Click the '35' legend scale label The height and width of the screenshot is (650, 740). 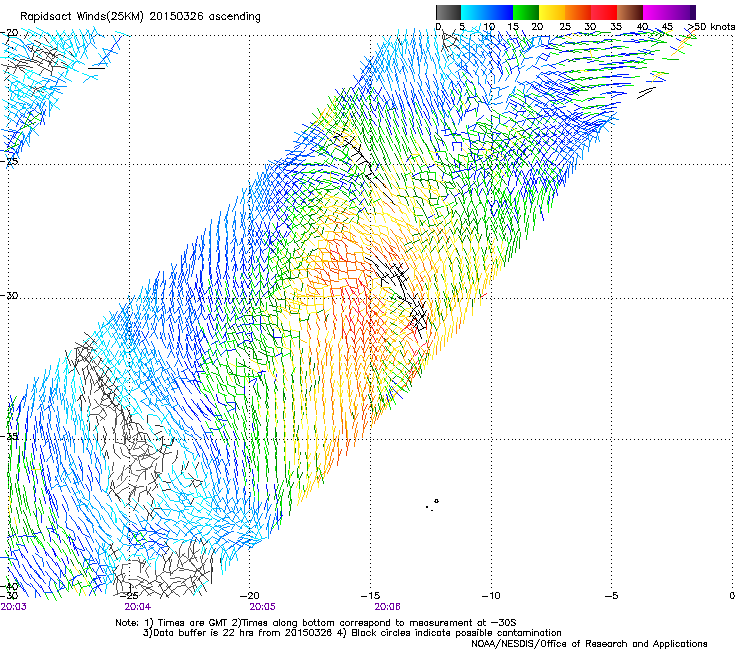tap(616, 27)
